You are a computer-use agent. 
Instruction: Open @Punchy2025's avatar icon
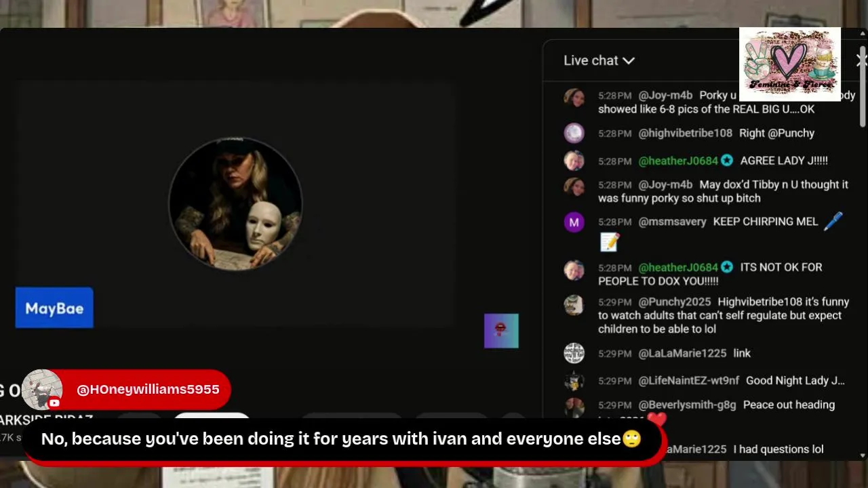574,304
